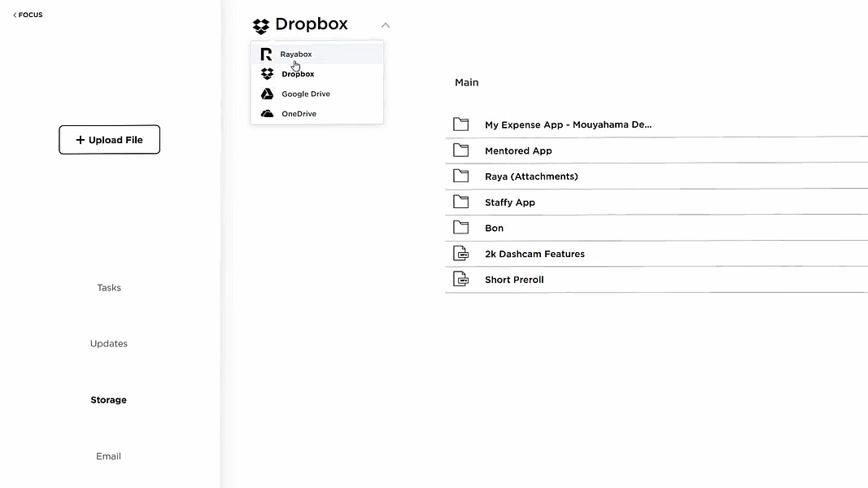Click folder icon beside Raya (Attachments)

click(460, 176)
